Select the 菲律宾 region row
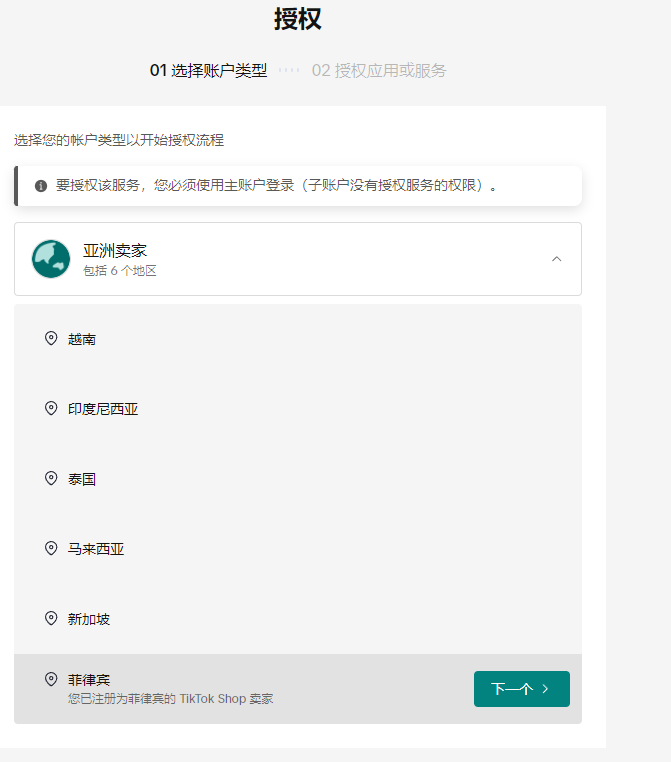Screen dimensions: 671x762 250,689
